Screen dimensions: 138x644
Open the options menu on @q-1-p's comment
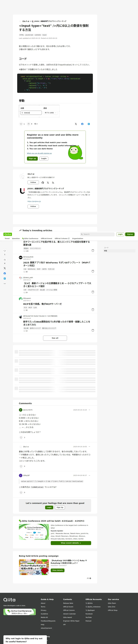point(89,447)
